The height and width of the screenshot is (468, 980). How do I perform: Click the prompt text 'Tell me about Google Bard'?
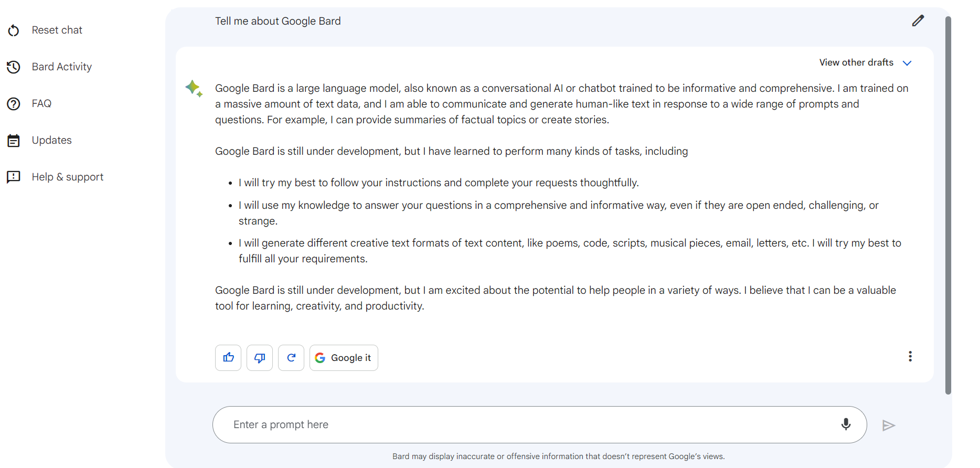278,21
